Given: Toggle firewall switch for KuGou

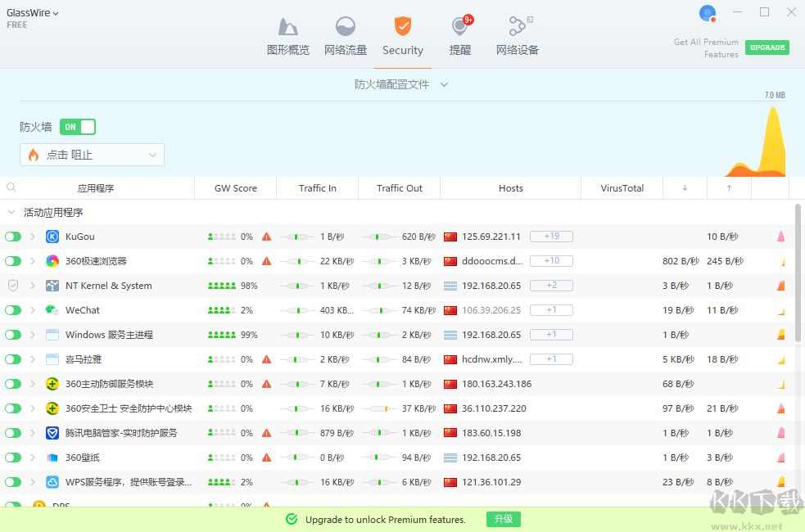Looking at the screenshot, I should pos(13,237).
